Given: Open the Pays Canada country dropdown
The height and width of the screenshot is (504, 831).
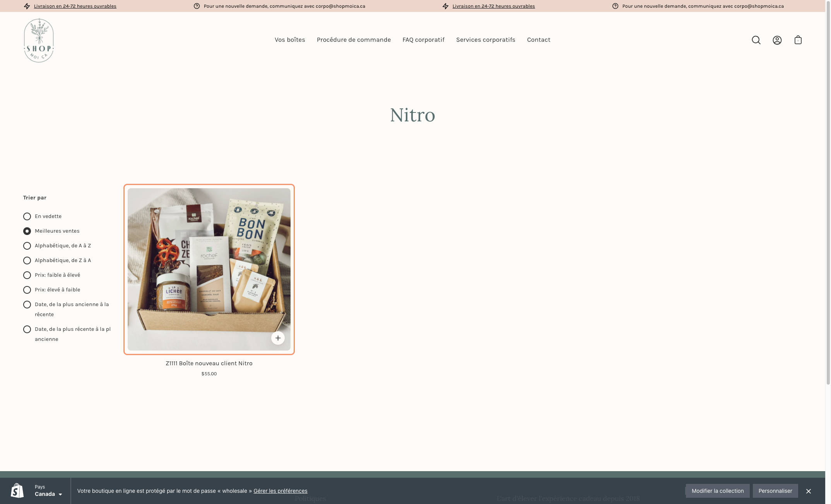Looking at the screenshot, I should tap(48, 491).
